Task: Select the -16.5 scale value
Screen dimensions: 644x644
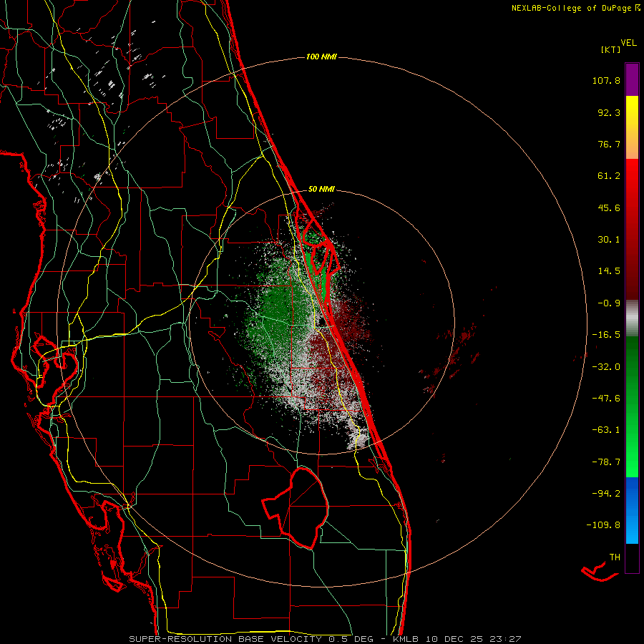Action: tap(606, 335)
